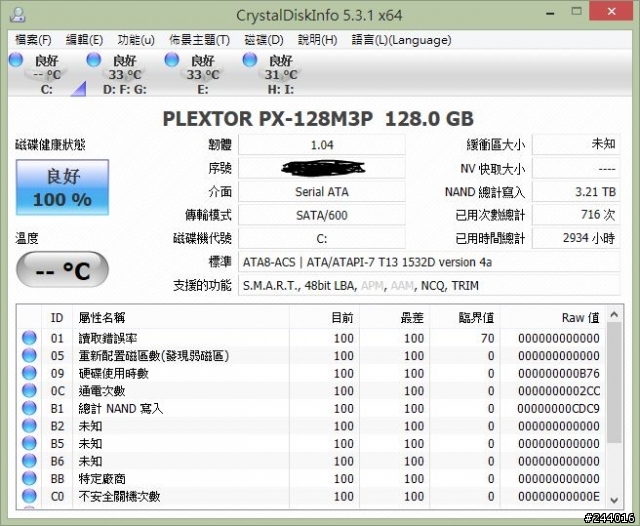640x526 pixels.
Task: Close the CrystalDiskInfo window
Action: (x=611, y=11)
